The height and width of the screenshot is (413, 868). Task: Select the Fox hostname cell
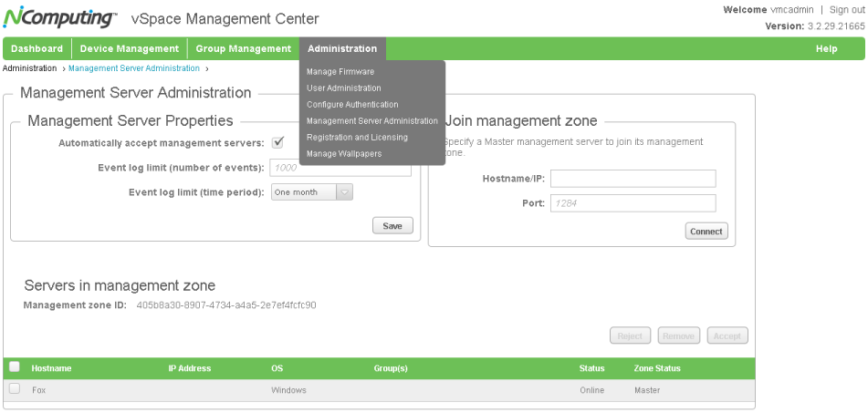38,390
